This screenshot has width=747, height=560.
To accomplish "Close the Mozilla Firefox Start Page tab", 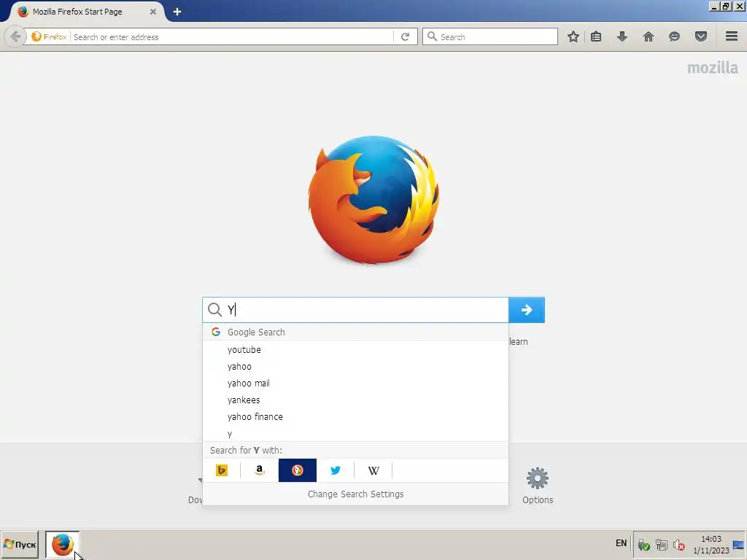I will [x=153, y=12].
